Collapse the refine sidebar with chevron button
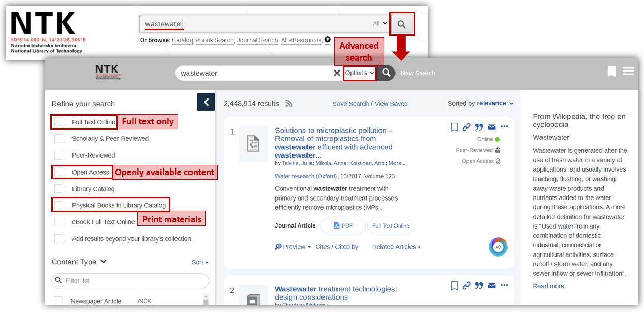 [x=206, y=102]
